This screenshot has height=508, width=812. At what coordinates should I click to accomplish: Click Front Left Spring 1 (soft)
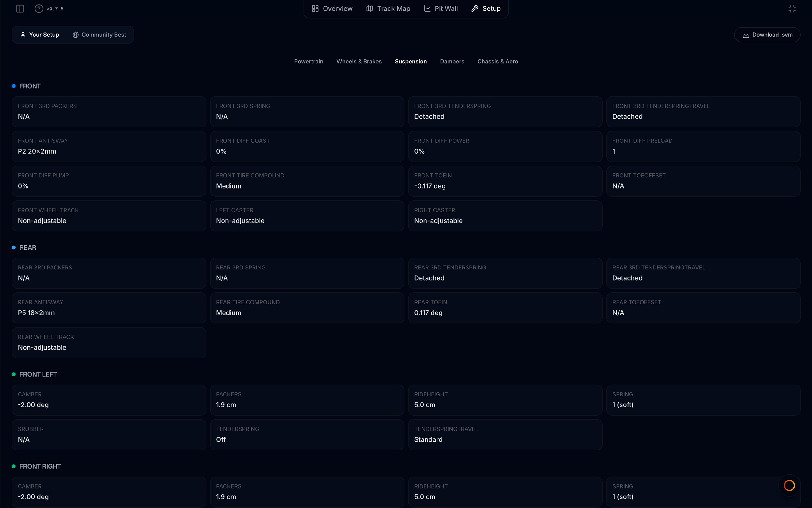click(703, 400)
